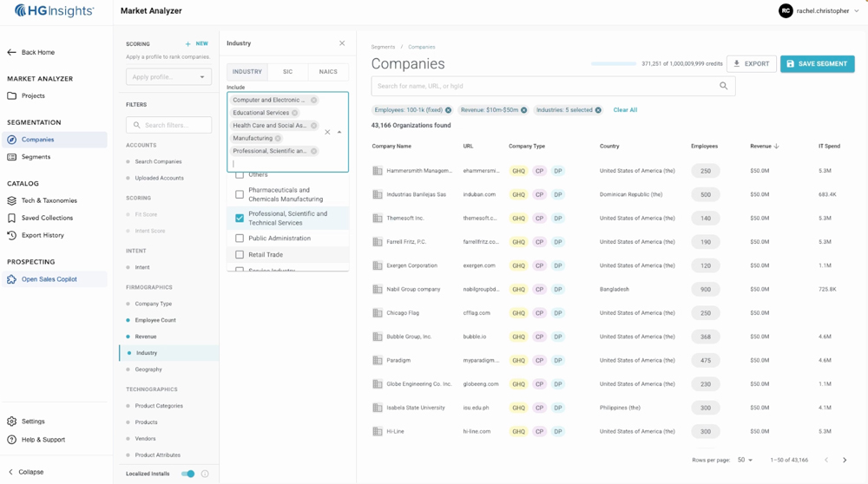Go to next page of results
This screenshot has height=484, width=868.
click(x=845, y=460)
